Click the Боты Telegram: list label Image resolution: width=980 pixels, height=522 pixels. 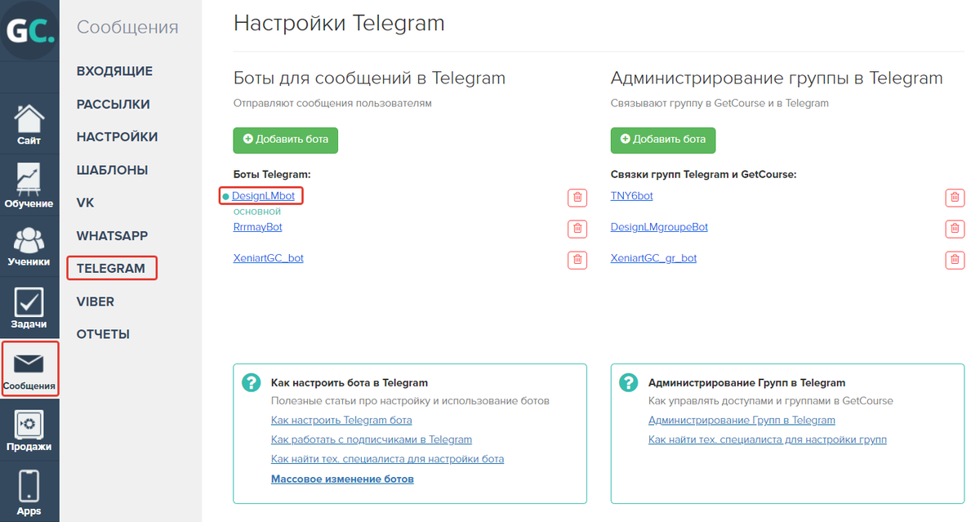coord(272,175)
